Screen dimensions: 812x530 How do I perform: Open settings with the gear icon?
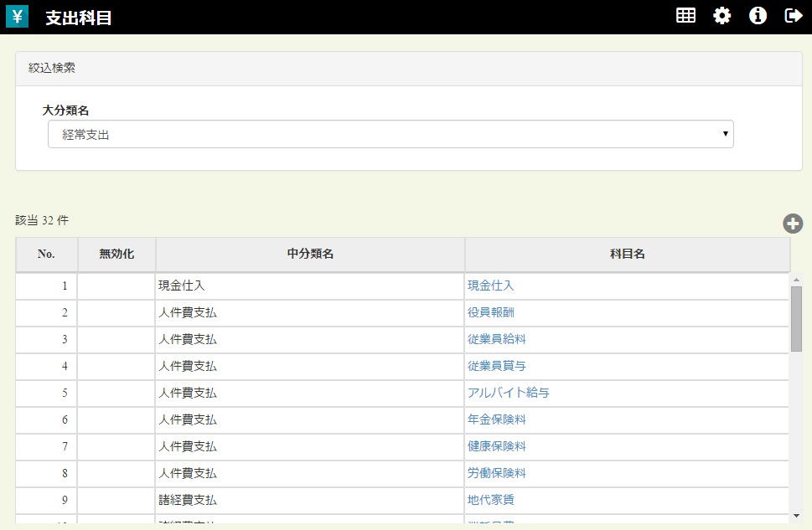point(721,16)
